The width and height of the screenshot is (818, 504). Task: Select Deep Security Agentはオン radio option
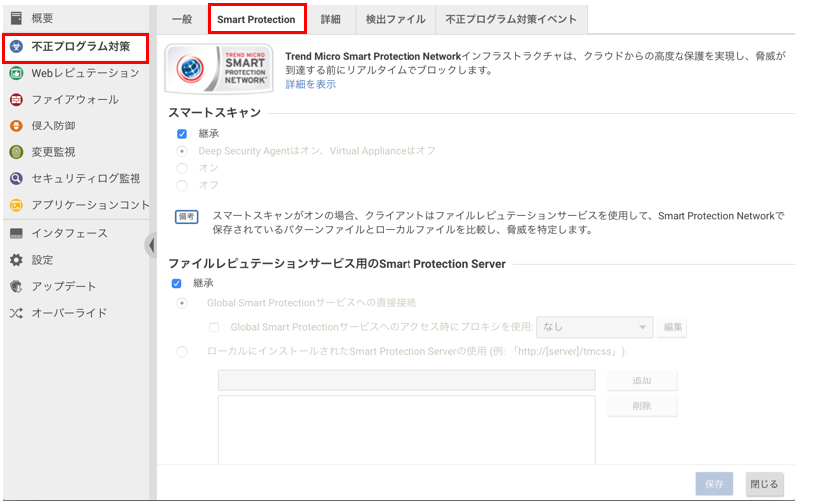point(182,151)
